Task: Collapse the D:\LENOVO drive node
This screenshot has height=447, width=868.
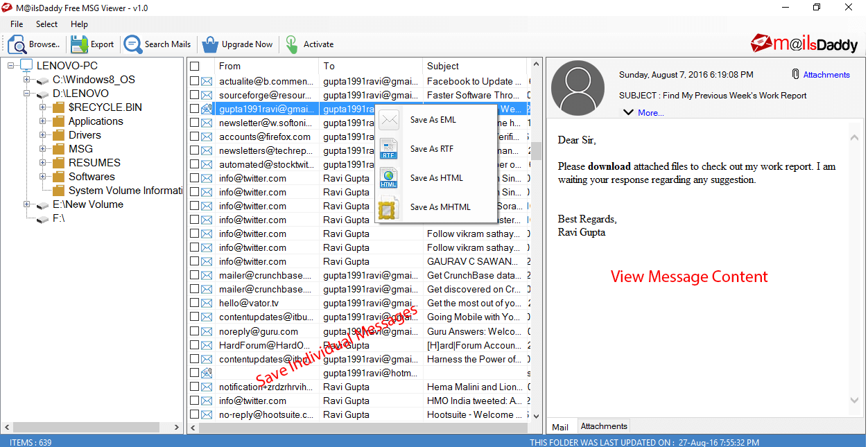Action: pyautogui.click(x=27, y=94)
